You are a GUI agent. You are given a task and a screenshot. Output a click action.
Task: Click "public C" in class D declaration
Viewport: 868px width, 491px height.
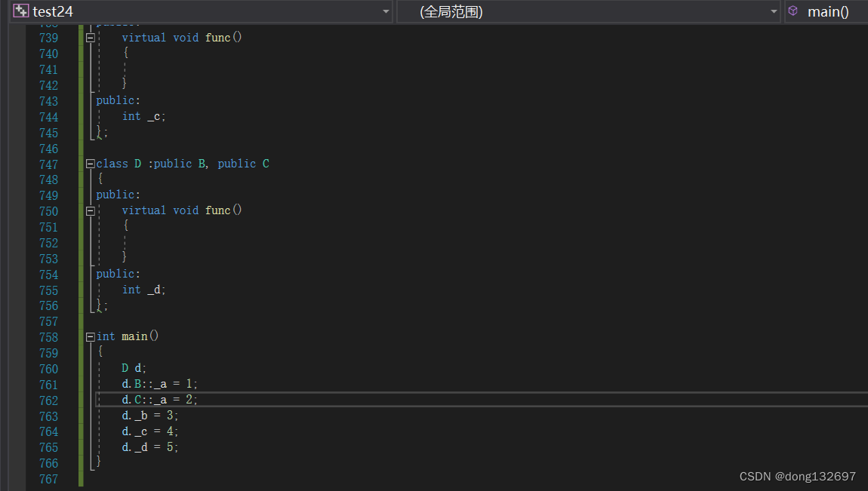pos(243,164)
